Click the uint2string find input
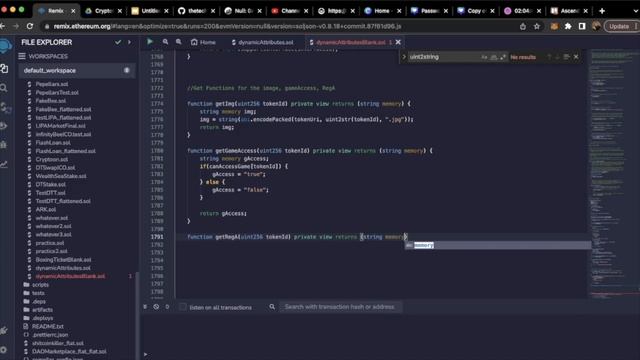This screenshot has width=640, height=360. [x=444, y=57]
